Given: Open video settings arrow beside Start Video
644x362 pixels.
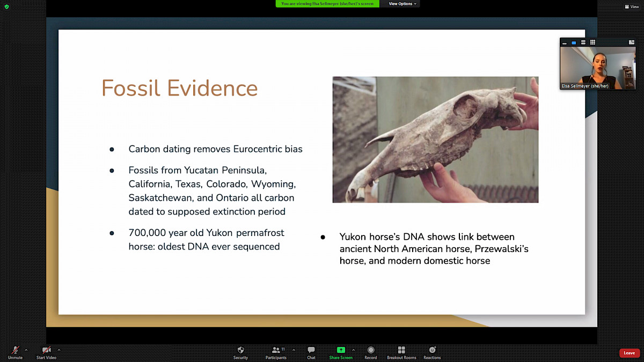Looking at the screenshot, I should [x=59, y=350].
